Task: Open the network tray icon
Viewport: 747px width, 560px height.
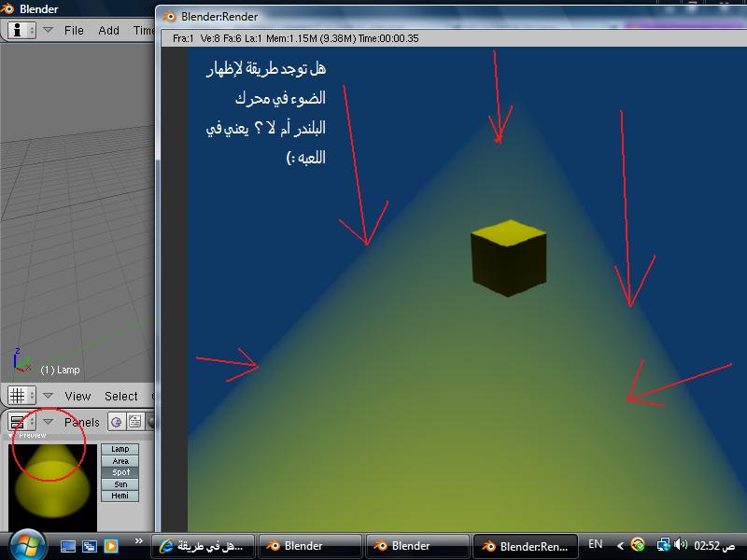Action: coord(663,545)
